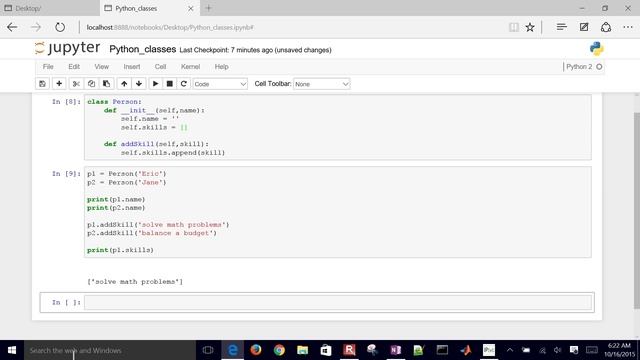The height and width of the screenshot is (360, 640).
Task: Click the output text ['solve math problems']
Action: 135,282
